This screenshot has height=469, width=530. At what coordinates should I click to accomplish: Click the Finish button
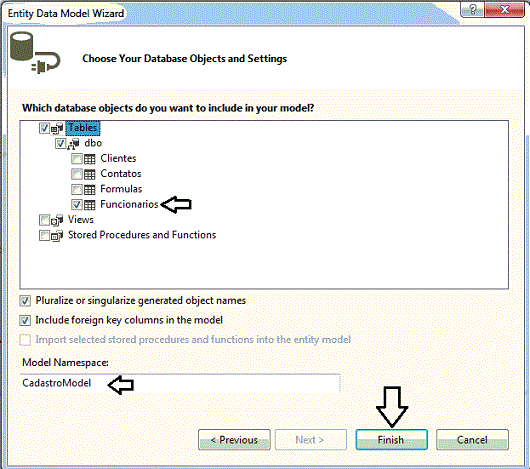tap(391, 440)
